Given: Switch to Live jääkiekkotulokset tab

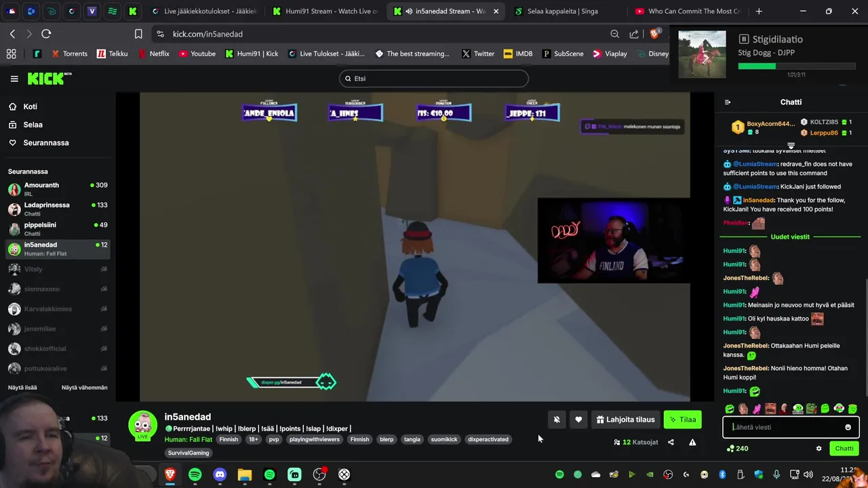Looking at the screenshot, I should (x=203, y=12).
